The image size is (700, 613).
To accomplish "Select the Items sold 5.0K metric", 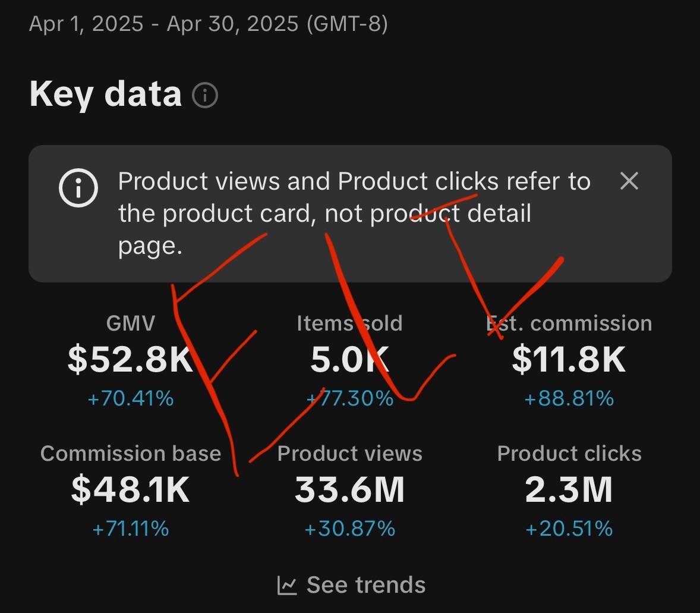I will coord(350,360).
